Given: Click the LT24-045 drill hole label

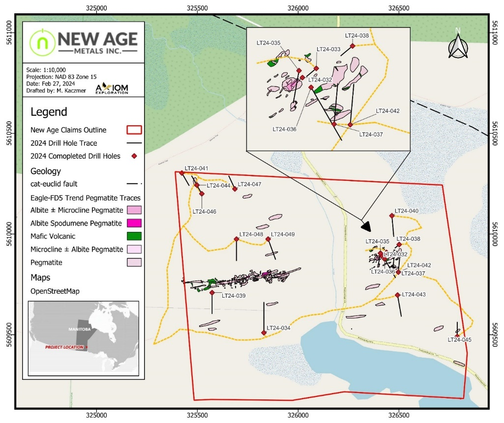Looking at the screenshot, I should tap(460, 340).
